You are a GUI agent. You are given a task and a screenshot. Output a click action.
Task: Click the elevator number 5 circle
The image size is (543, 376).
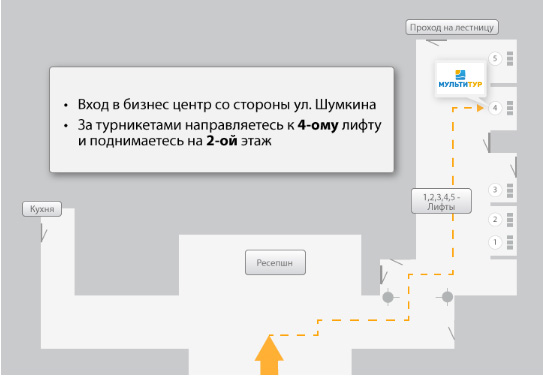tap(495, 59)
